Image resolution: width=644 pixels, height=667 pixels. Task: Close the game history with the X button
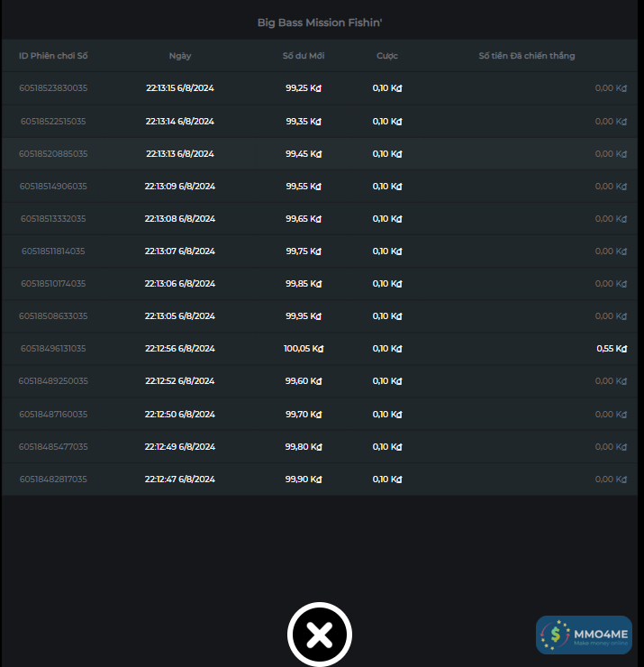(x=320, y=635)
